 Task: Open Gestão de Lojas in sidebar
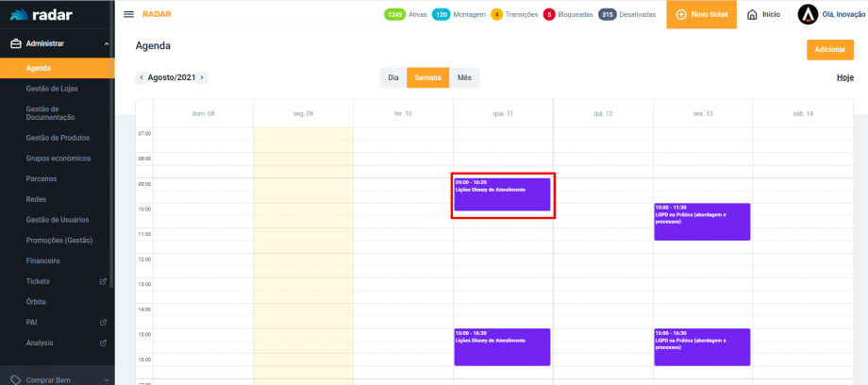pyautogui.click(x=52, y=89)
